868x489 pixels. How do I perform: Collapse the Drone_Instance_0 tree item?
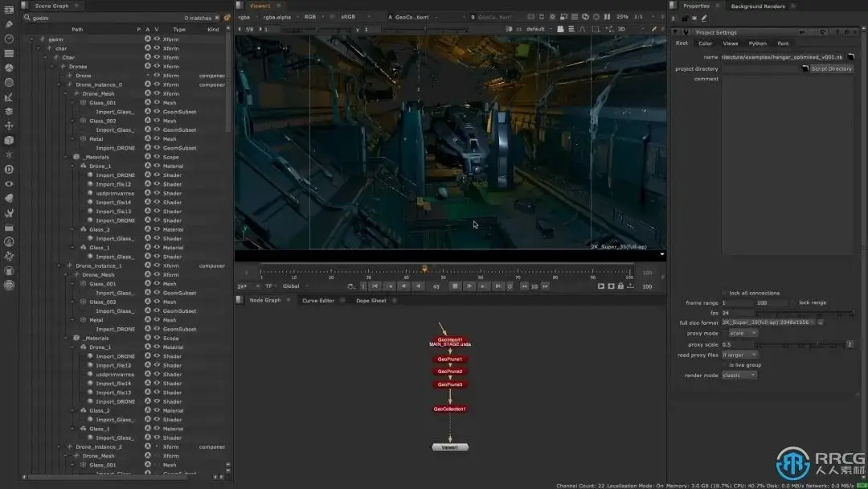(x=59, y=84)
